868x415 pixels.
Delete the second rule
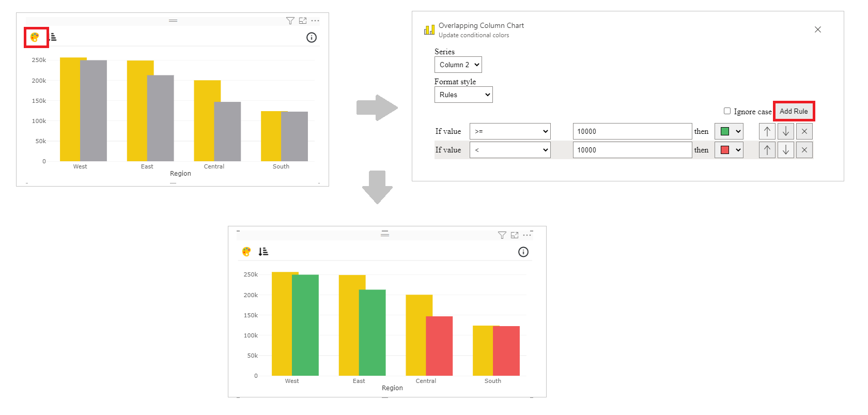[804, 150]
